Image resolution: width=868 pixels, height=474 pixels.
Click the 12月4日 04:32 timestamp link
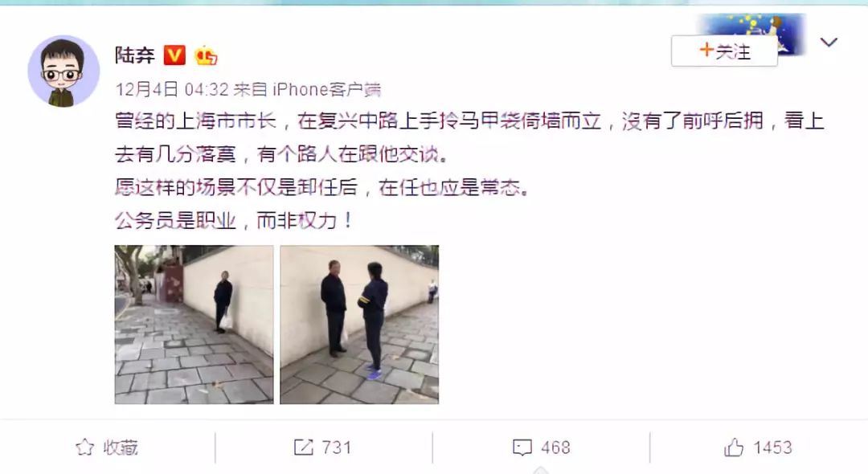point(172,89)
